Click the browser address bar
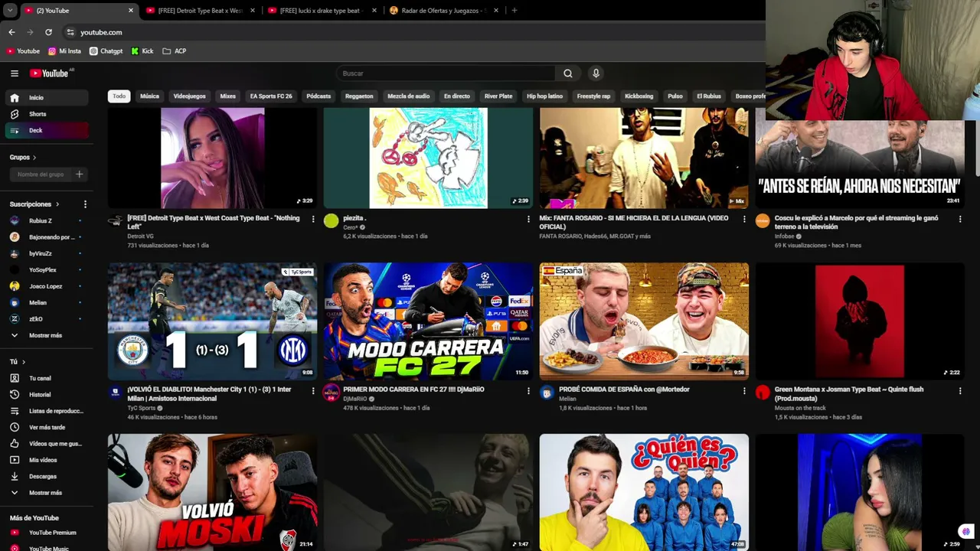The image size is (980, 551). click(x=413, y=32)
